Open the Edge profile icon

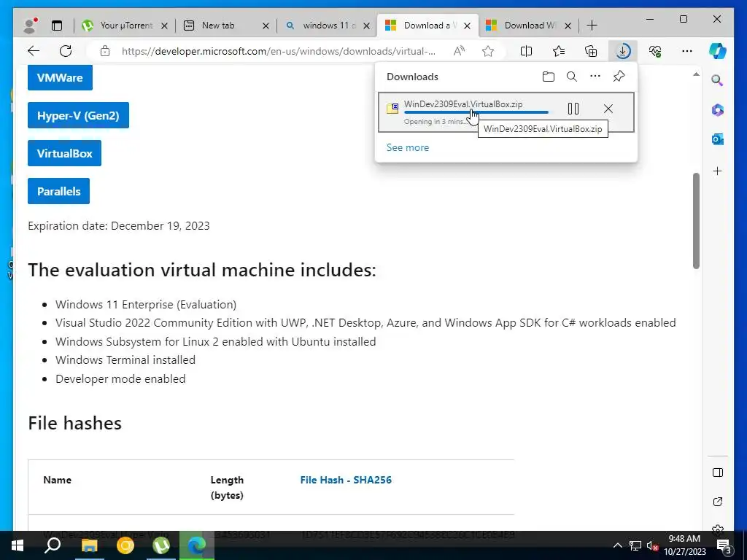tap(31, 26)
